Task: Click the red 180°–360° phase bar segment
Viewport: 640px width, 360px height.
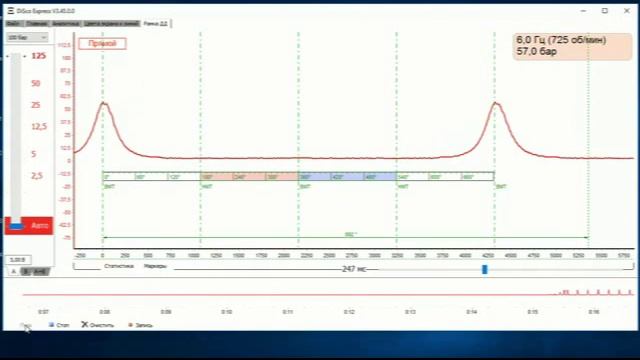Action: tap(249, 177)
